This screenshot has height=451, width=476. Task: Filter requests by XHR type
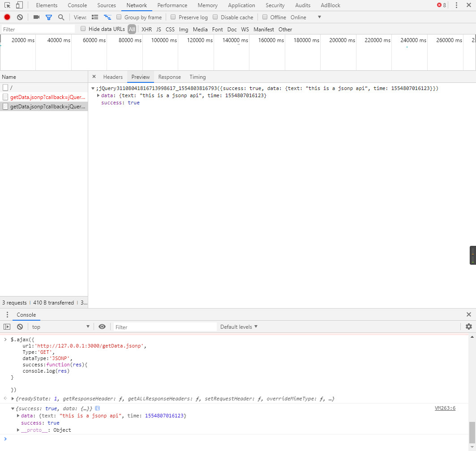pyautogui.click(x=146, y=29)
